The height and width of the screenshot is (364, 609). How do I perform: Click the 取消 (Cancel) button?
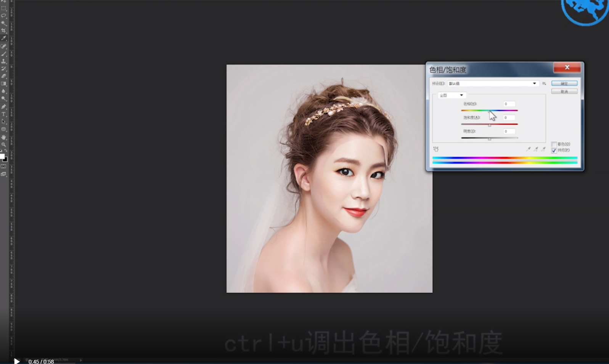coord(564,91)
